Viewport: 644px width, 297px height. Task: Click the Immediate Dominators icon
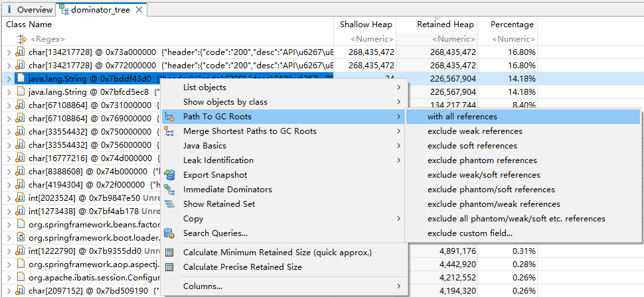click(169, 190)
